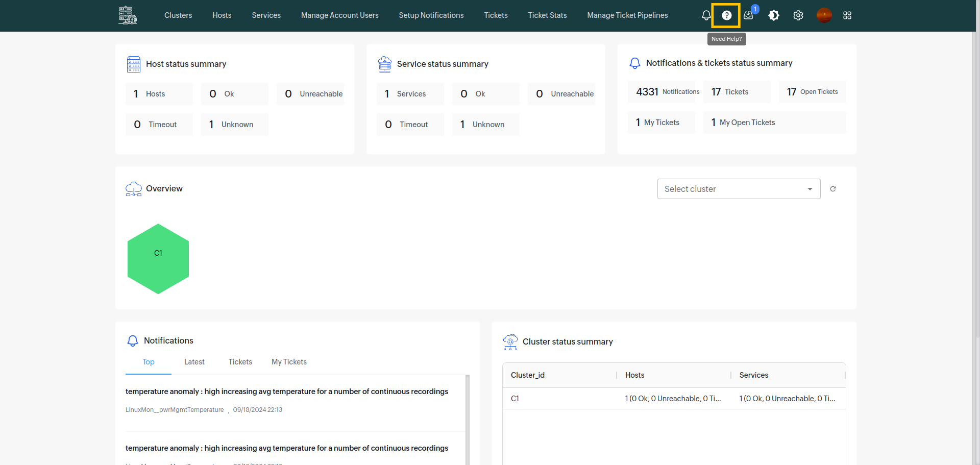The image size is (980, 465).
Task: Click the Overview cloud icon
Action: 134,189
